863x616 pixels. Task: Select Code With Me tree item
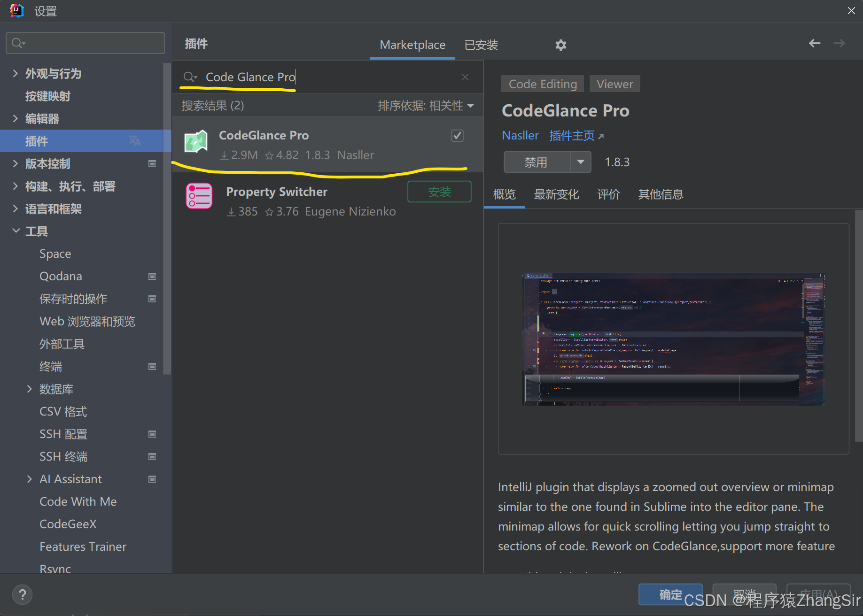(x=78, y=502)
